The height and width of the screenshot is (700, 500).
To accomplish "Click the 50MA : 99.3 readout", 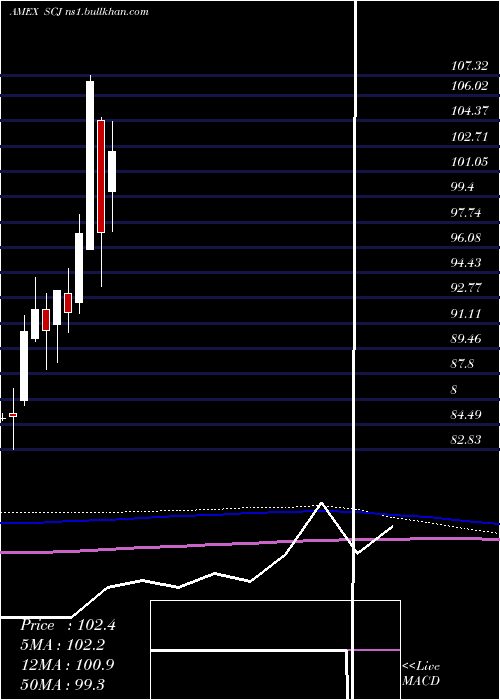I will 62,684.
